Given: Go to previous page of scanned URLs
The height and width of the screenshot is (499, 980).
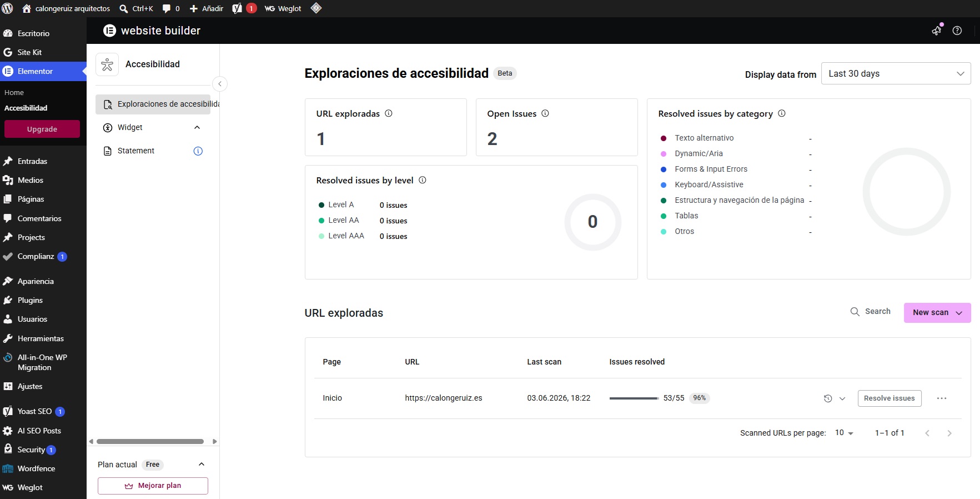Looking at the screenshot, I should pos(927,433).
